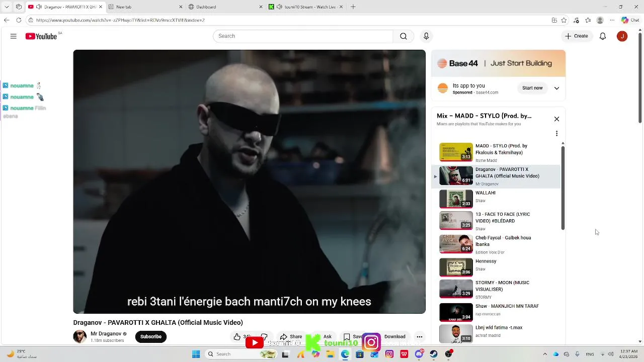This screenshot has height=362, width=644.
Task: Mute the touni10 Stream tab audio
Action: (280, 7)
